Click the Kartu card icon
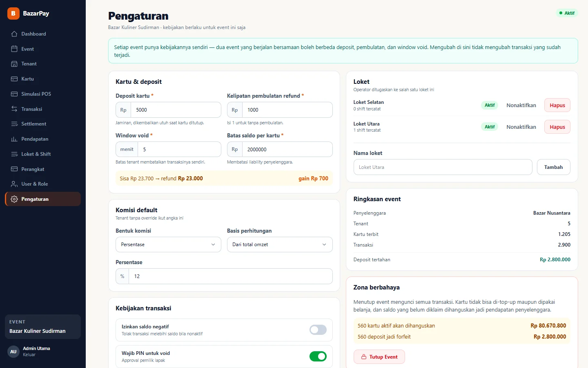Image resolution: width=588 pixels, height=368 pixels. 14,79
